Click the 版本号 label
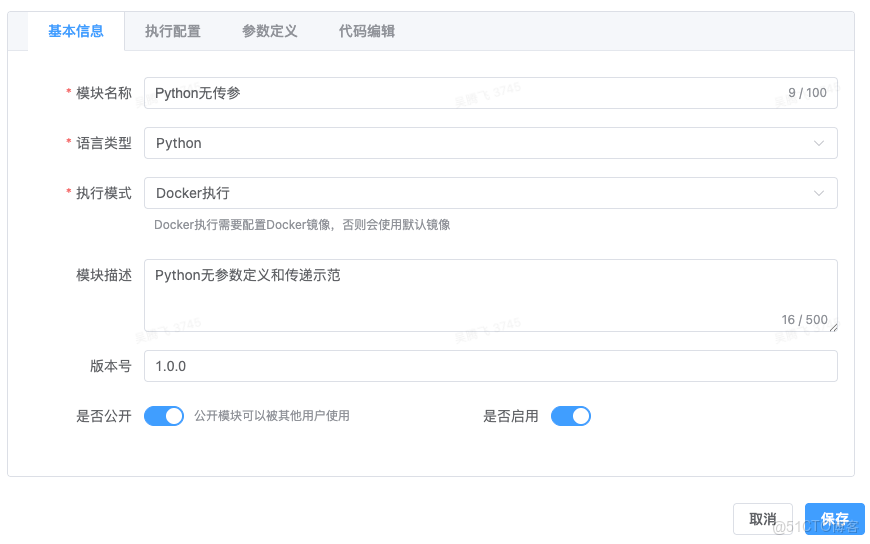The image size is (870, 544). tap(111, 366)
